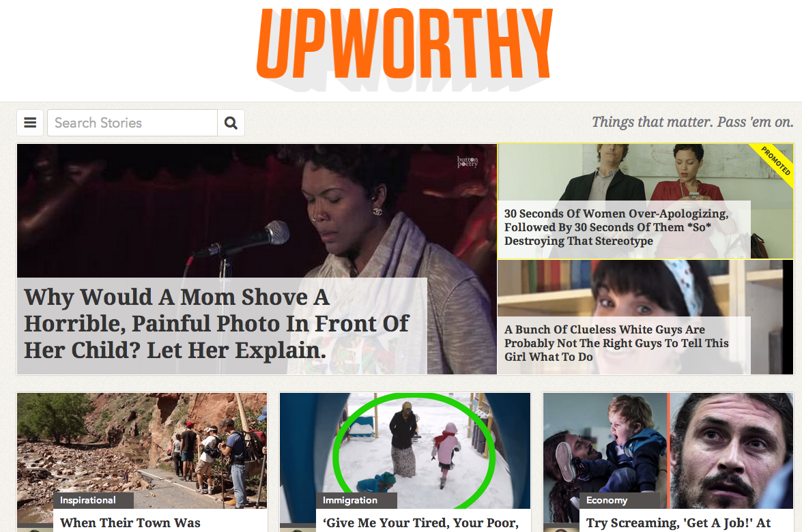Image resolution: width=802 pixels, height=532 pixels.
Task: Click the yellow Promoted corner ribbon
Action: [x=776, y=160]
